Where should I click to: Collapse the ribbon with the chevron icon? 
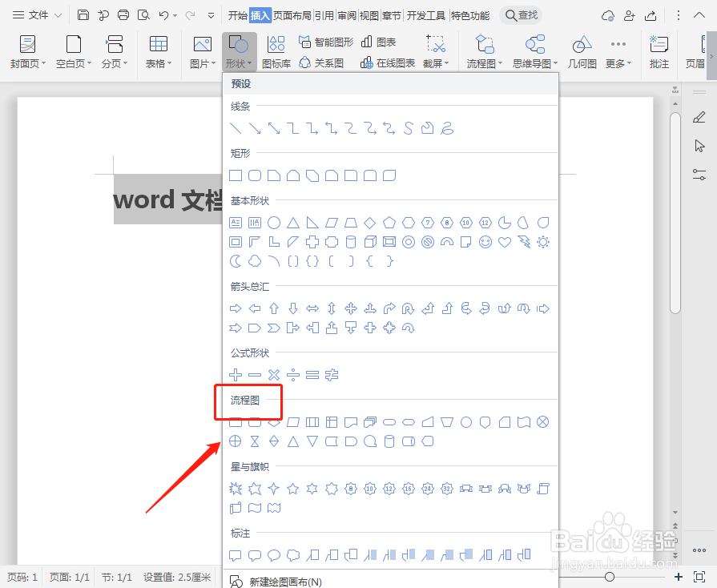699,15
